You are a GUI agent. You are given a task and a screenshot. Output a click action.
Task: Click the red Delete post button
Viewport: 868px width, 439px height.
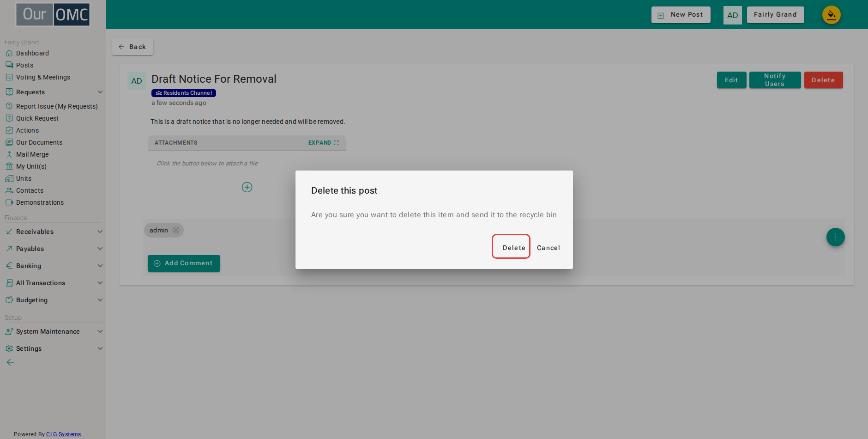(823, 80)
